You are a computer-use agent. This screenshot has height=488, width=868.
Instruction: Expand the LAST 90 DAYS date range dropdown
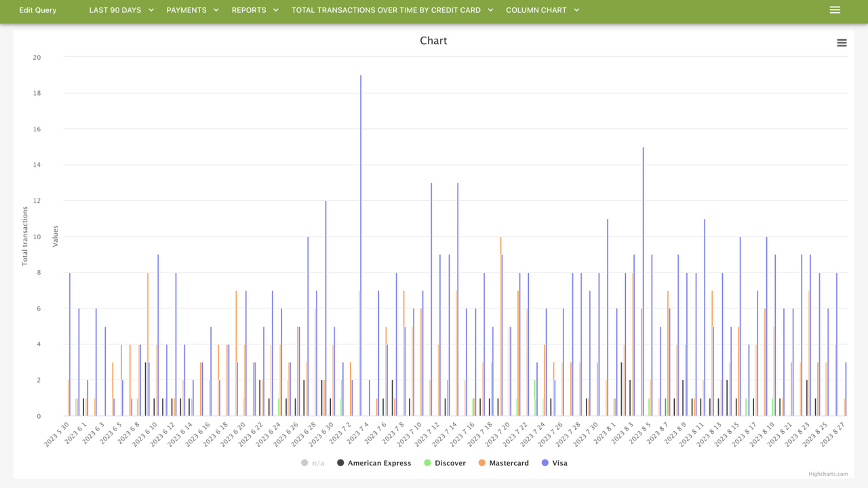coord(121,10)
